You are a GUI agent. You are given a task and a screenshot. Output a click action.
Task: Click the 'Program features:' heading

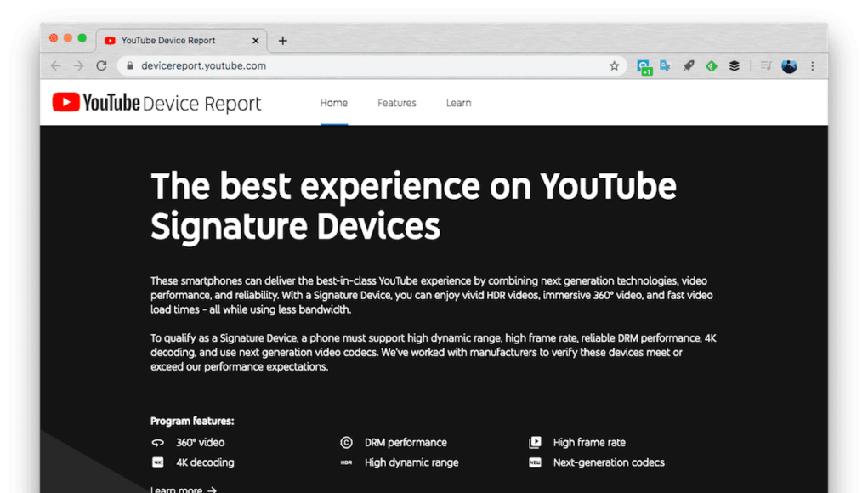[x=192, y=421]
